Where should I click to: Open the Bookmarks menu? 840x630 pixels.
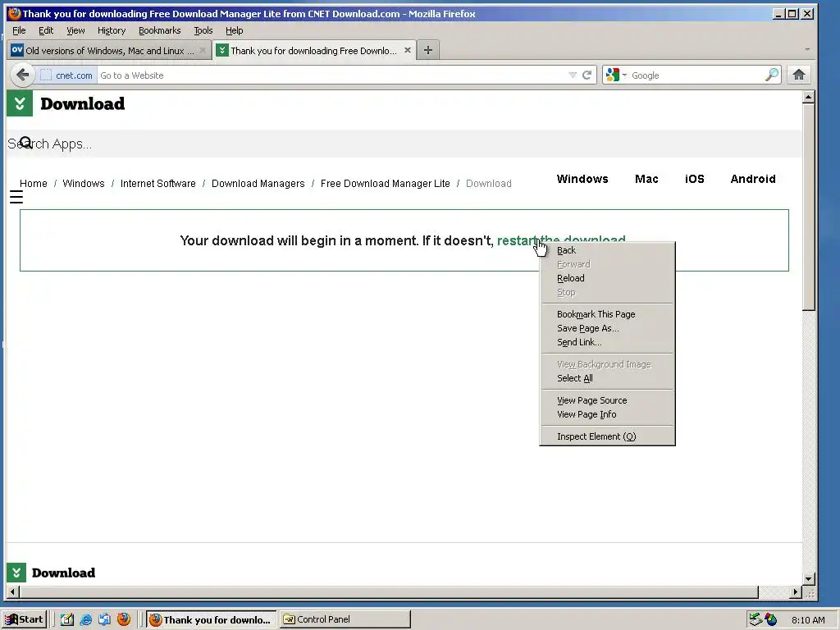160,30
